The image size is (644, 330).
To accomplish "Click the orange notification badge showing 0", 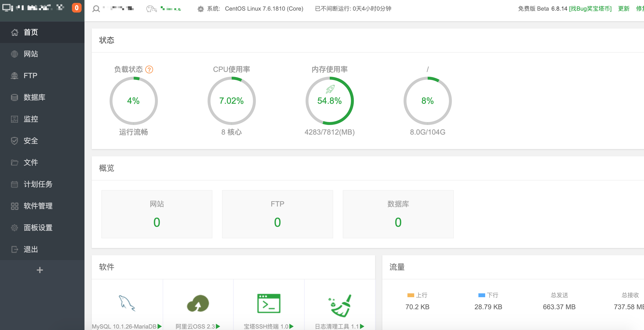I will [x=77, y=8].
